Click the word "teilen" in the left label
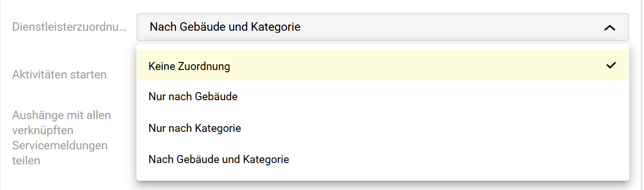Image resolution: width=644 pixels, height=190 pixels. click(x=26, y=160)
